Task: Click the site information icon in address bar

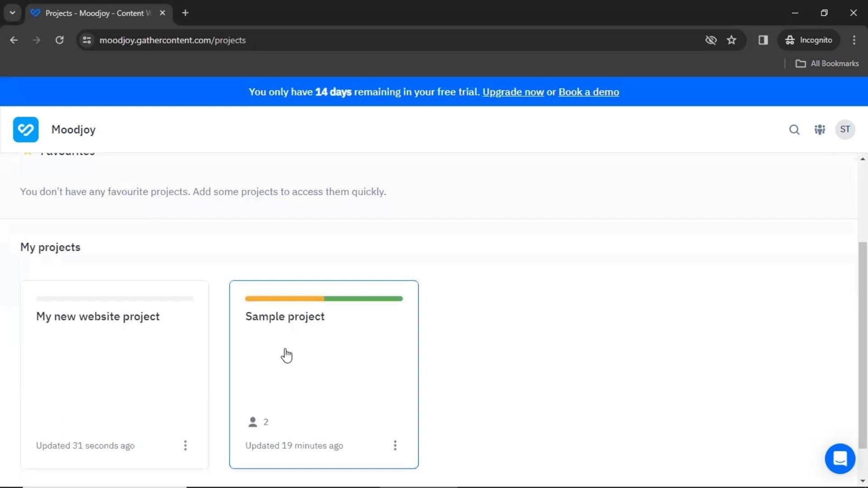Action: pos(87,40)
